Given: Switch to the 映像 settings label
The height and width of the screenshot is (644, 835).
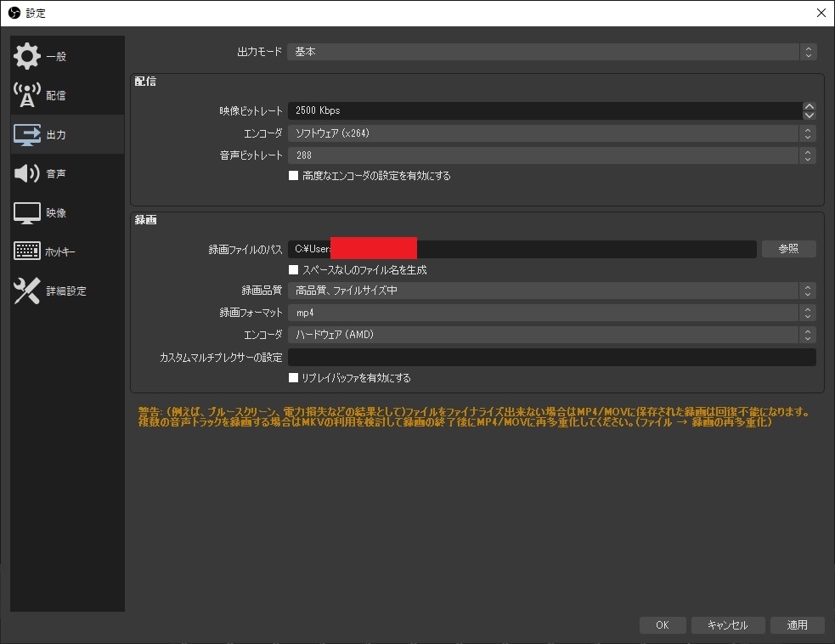Looking at the screenshot, I should point(56,212).
